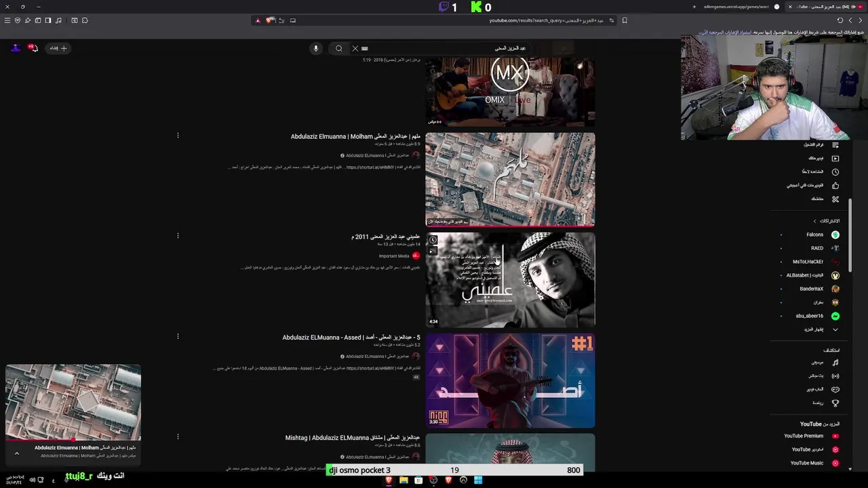Click add to queue icon on 2011 thumbnail
This screenshot has width=868, height=488.
(433, 251)
